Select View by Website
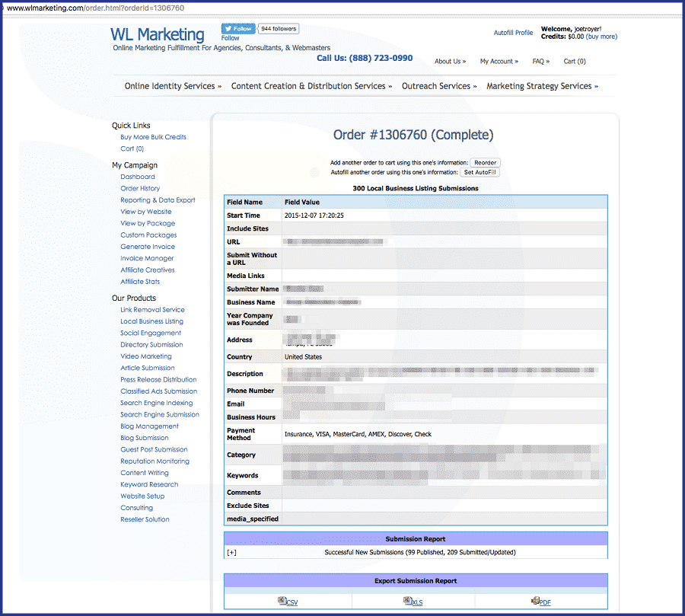This screenshot has width=685, height=616. point(146,212)
